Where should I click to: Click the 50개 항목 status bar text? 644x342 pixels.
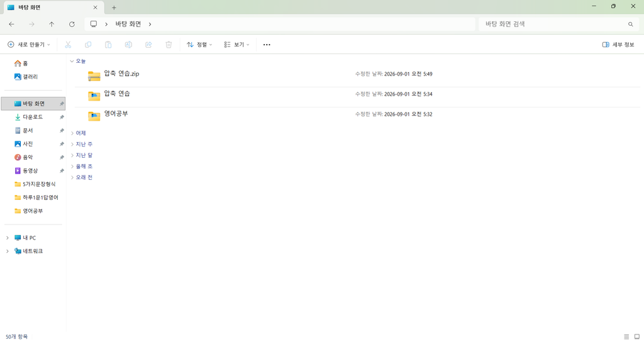(x=16, y=337)
